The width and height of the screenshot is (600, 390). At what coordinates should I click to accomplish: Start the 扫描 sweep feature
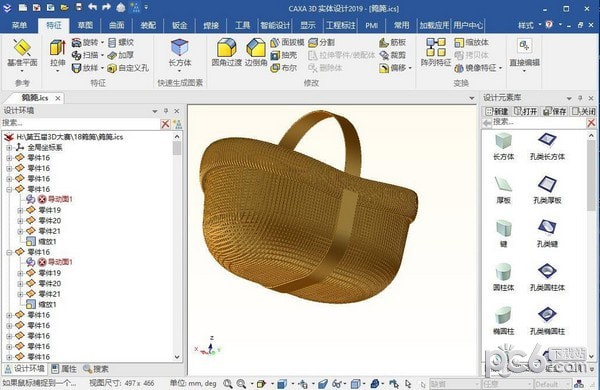86,55
